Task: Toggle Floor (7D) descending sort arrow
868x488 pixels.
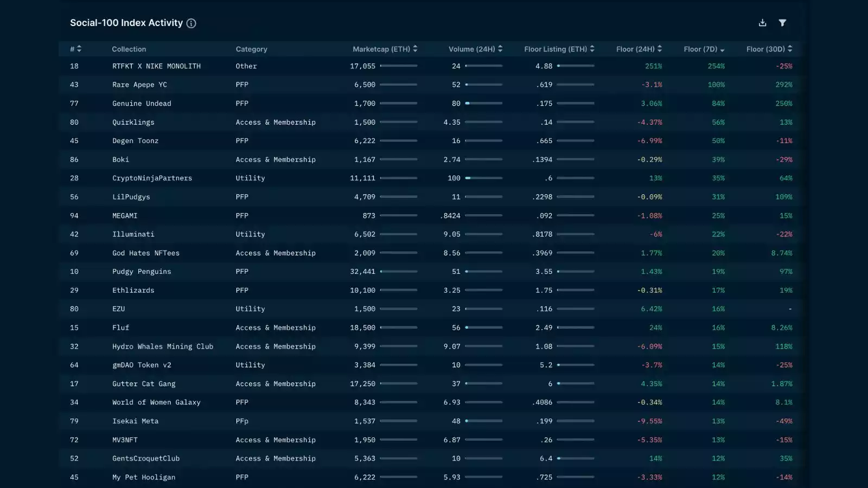Action: pos(722,50)
